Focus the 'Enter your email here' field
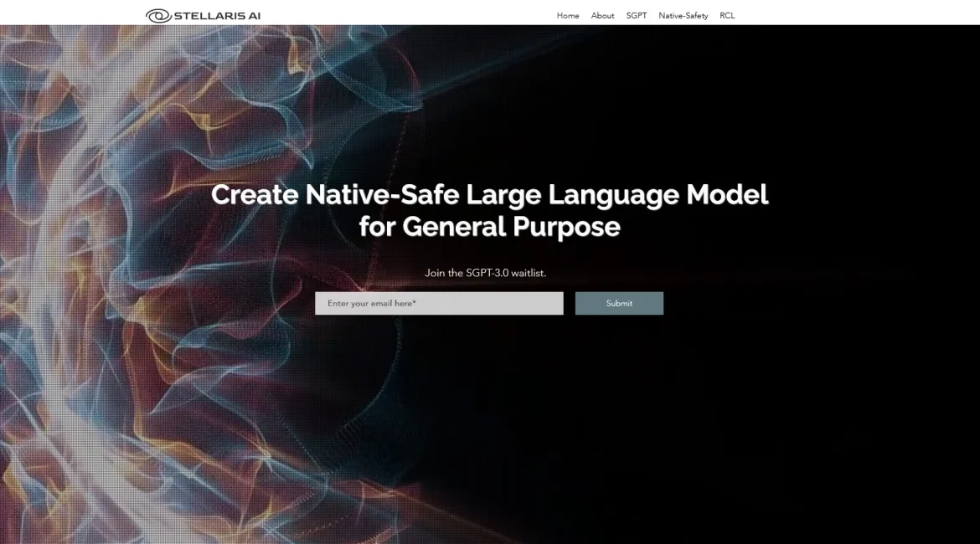The width and height of the screenshot is (980, 544). point(439,303)
